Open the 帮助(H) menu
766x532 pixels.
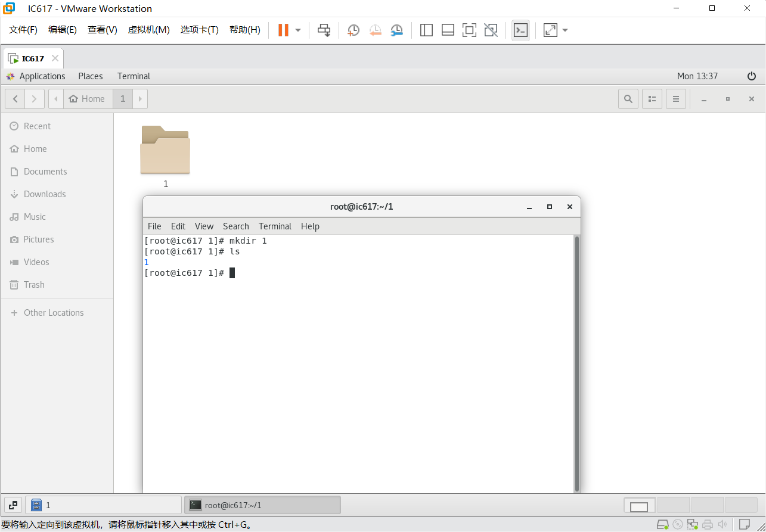click(x=245, y=30)
